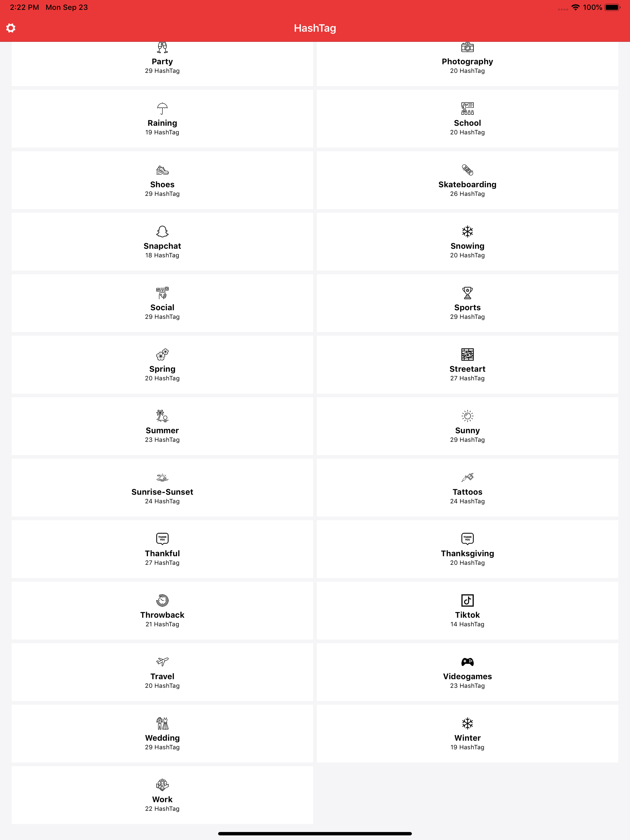Open the Settings gear
The width and height of the screenshot is (630, 840).
(11, 28)
